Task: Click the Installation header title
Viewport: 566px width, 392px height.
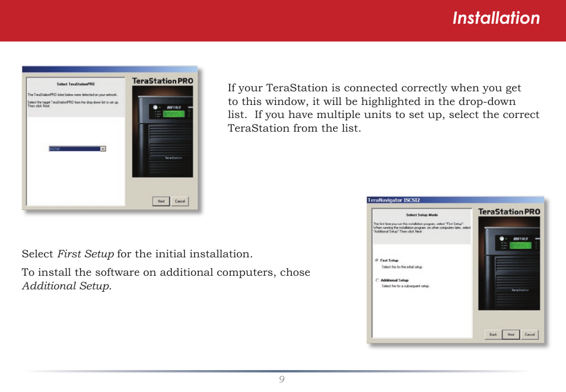Action: point(497,18)
